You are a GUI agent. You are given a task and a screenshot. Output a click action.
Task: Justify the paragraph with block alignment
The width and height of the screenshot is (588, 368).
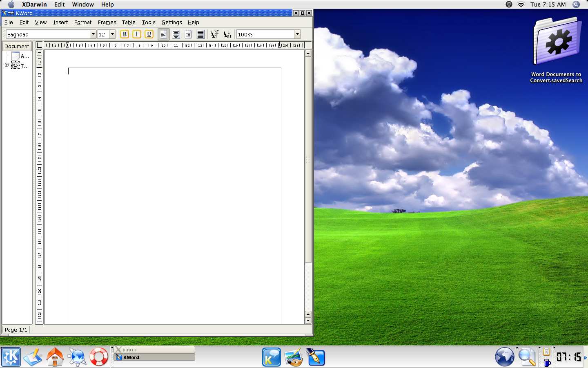(x=200, y=34)
